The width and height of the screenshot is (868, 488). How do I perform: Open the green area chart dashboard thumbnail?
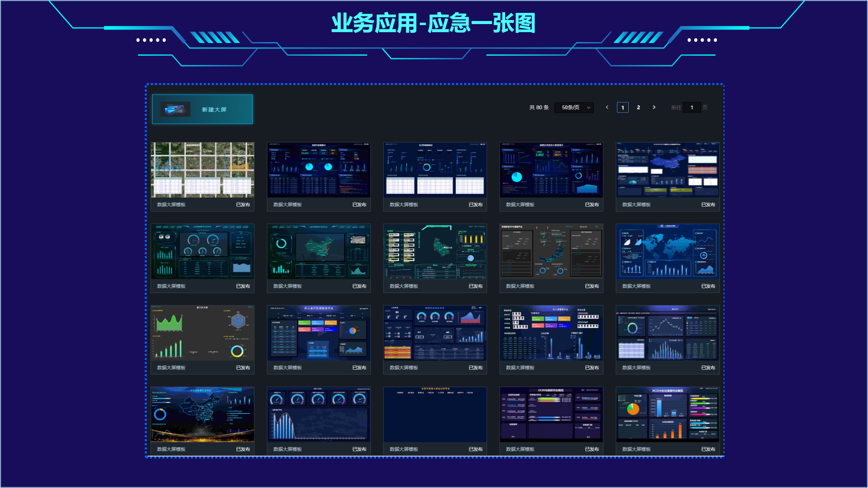[x=202, y=333]
